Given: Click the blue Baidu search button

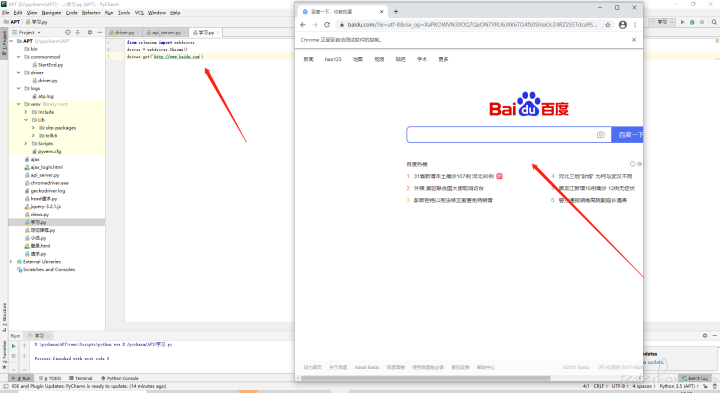Looking at the screenshot, I should tap(627, 135).
